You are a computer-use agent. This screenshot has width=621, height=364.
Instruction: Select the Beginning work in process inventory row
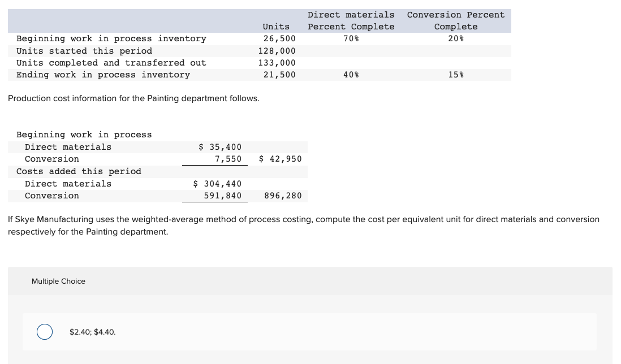point(111,38)
